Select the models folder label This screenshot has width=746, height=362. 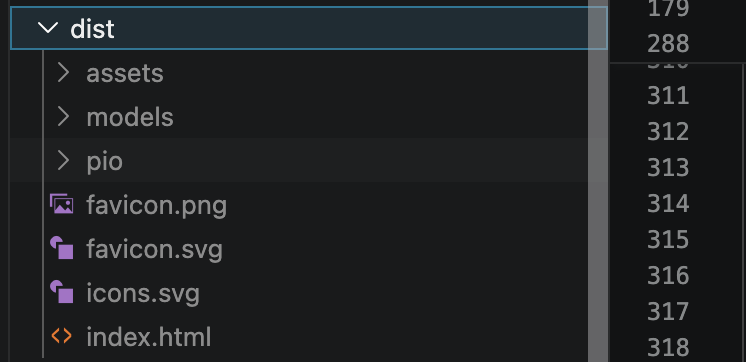pyautogui.click(x=130, y=117)
